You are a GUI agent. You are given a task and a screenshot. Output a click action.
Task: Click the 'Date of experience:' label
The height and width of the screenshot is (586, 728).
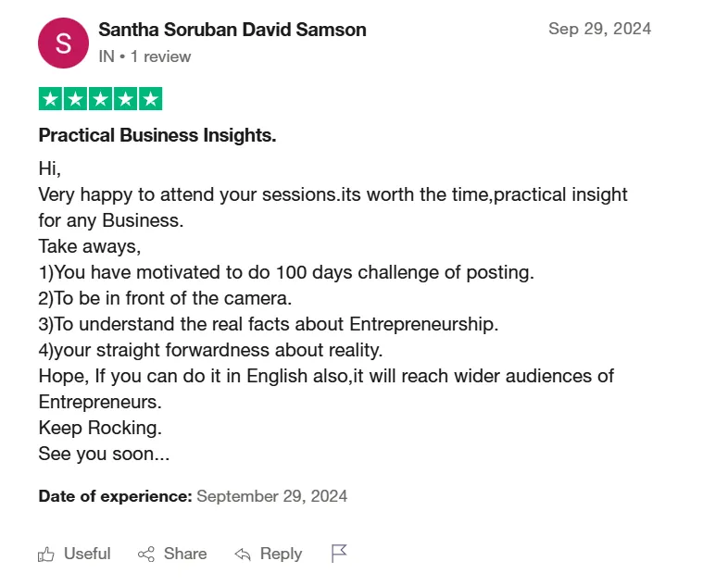(115, 496)
